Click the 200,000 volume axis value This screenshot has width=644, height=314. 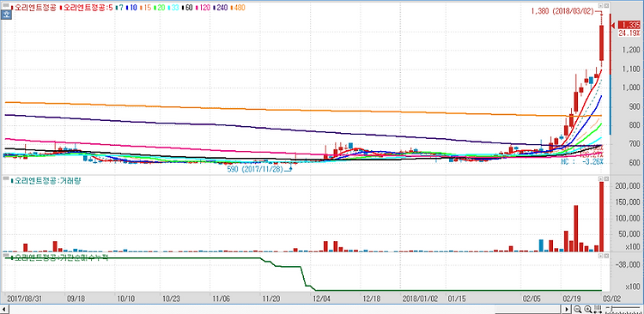tap(628, 186)
